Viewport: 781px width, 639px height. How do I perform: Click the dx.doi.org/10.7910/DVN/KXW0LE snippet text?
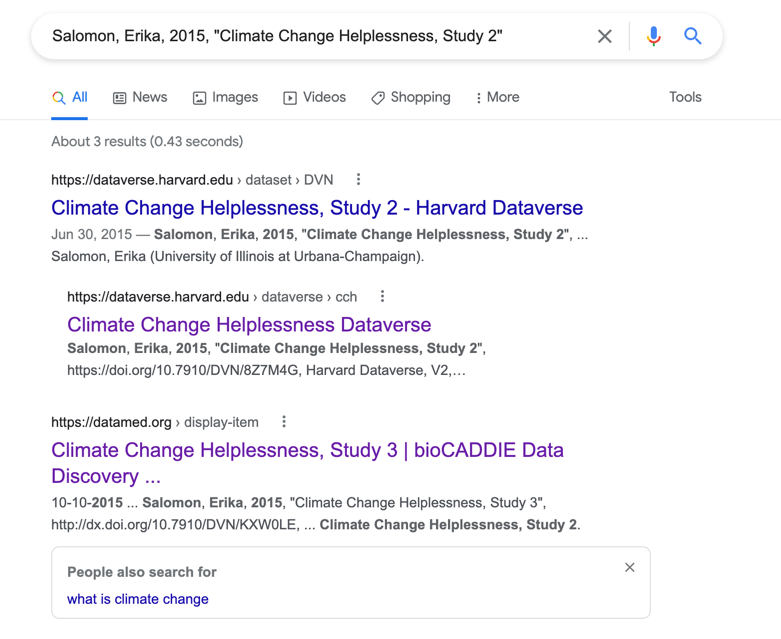point(174,524)
